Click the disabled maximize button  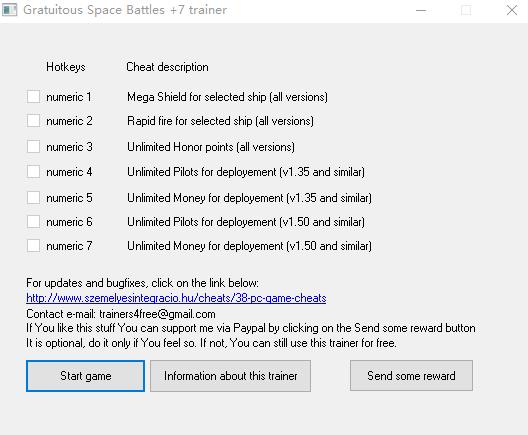click(466, 10)
